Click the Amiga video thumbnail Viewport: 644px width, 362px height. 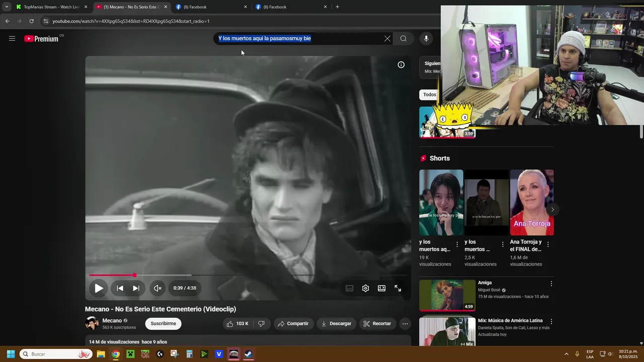click(447, 295)
